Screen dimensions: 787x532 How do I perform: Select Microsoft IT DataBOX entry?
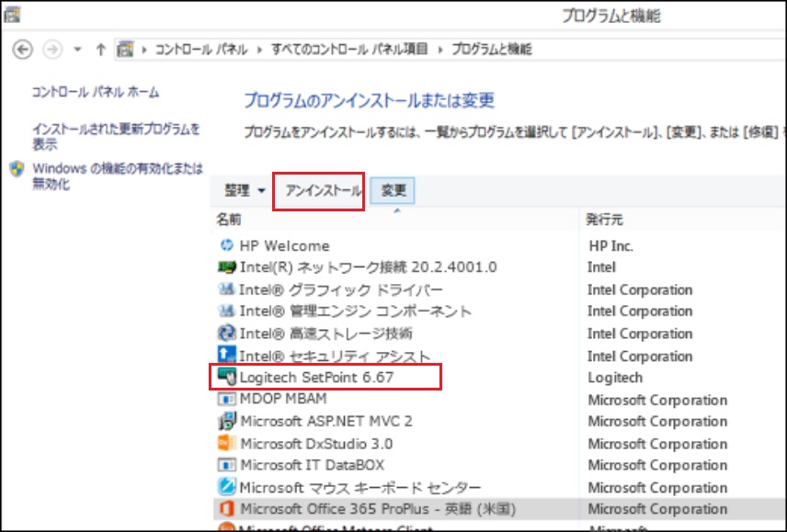[313, 465]
